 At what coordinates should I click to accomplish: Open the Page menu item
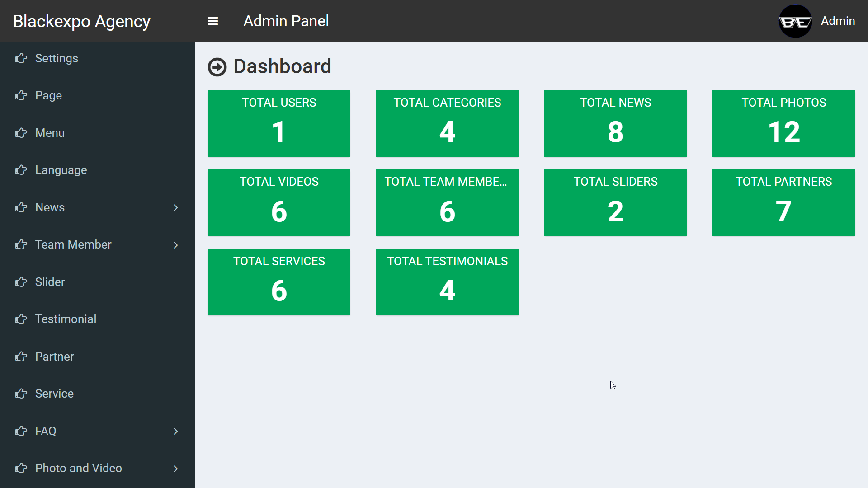tap(48, 95)
